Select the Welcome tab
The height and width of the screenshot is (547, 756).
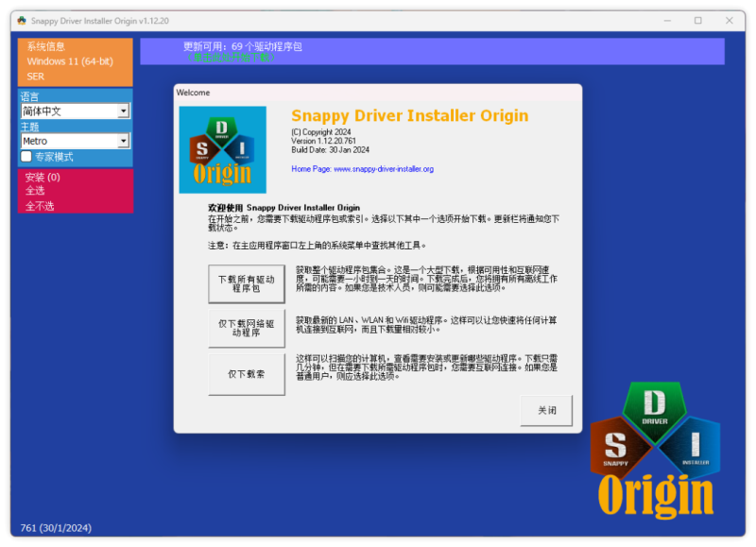pyautogui.click(x=194, y=93)
